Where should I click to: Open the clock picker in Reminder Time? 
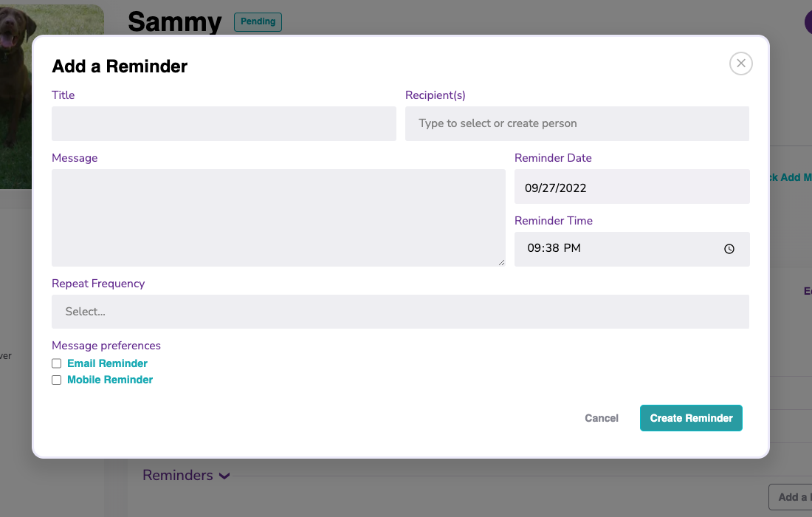pyautogui.click(x=729, y=249)
